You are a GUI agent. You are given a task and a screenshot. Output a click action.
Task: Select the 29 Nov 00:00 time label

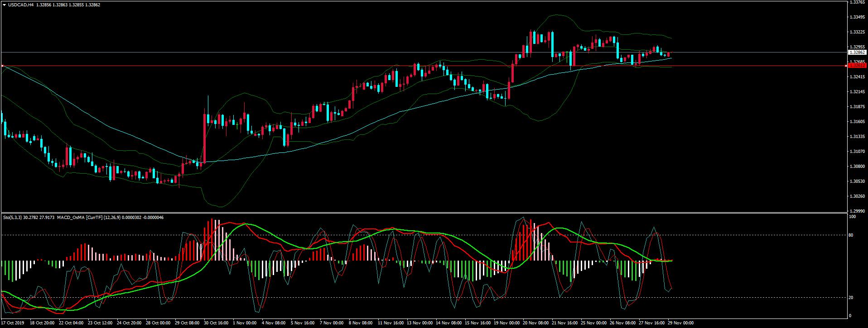[681, 323]
